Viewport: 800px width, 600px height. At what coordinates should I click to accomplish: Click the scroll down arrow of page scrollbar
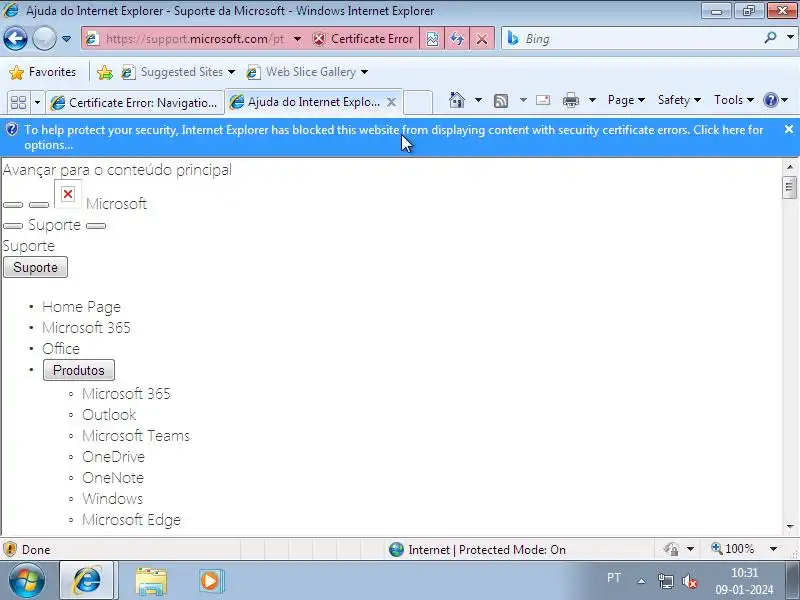790,526
